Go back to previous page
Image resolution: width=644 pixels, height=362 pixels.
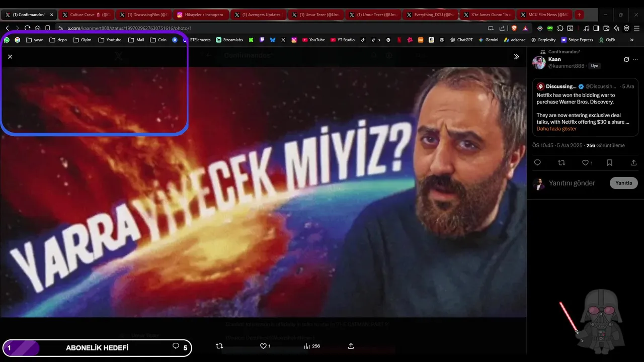coord(8,28)
